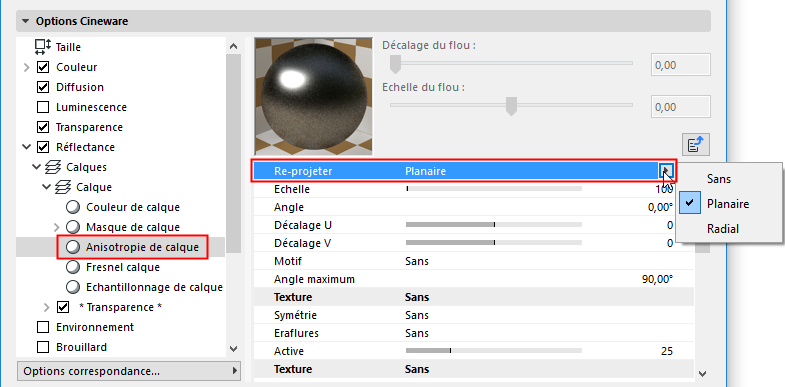Viewport: 785px width, 387px height.
Task: Click the Echelle du flou value field
Action: point(681,107)
